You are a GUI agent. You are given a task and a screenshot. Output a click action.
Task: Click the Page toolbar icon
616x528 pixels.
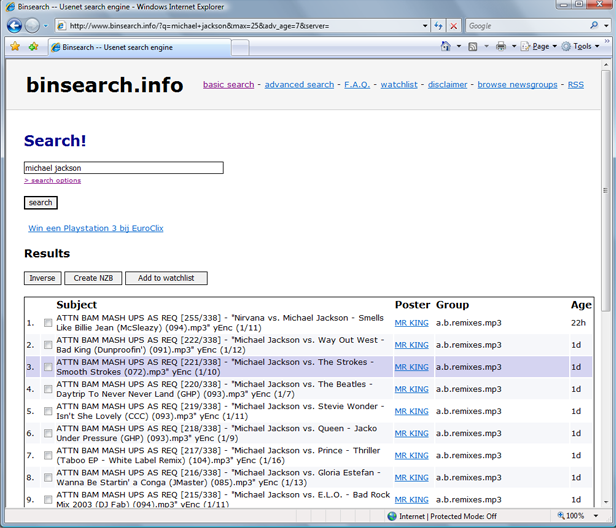(525, 47)
